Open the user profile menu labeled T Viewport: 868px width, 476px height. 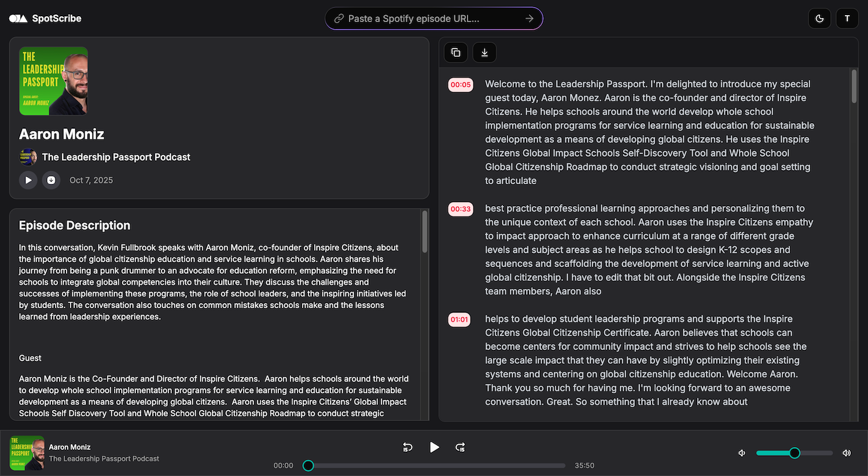coord(847,19)
